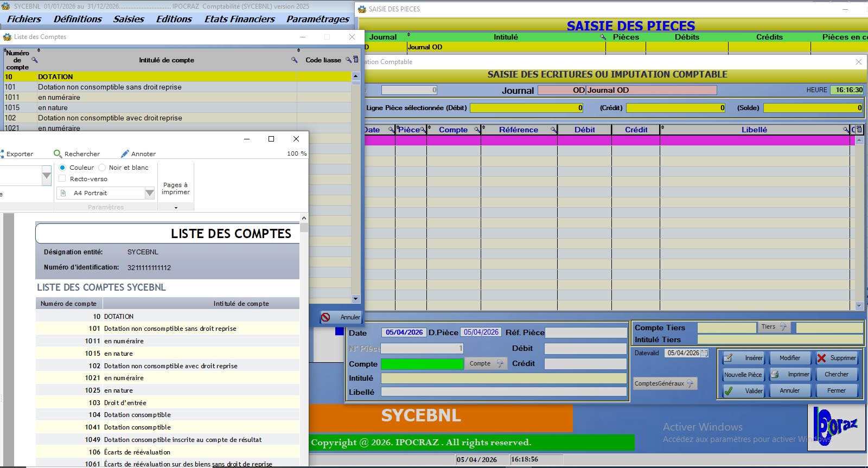Click the ComptesGénéraux lookup button
868x468 pixels.
pos(665,383)
